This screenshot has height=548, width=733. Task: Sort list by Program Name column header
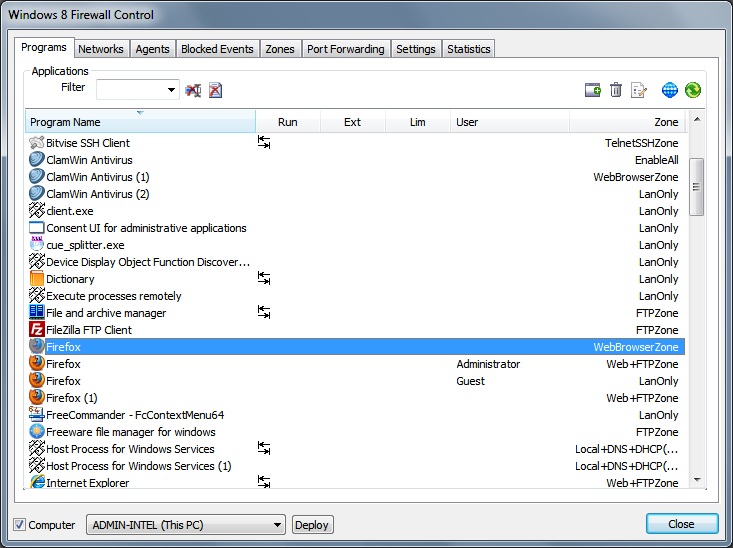coord(140,122)
